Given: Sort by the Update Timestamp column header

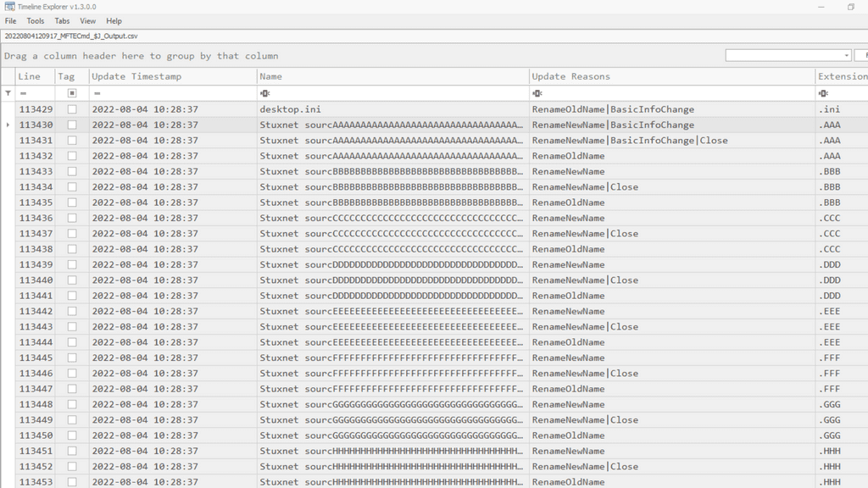Looking at the screenshot, I should (136, 76).
